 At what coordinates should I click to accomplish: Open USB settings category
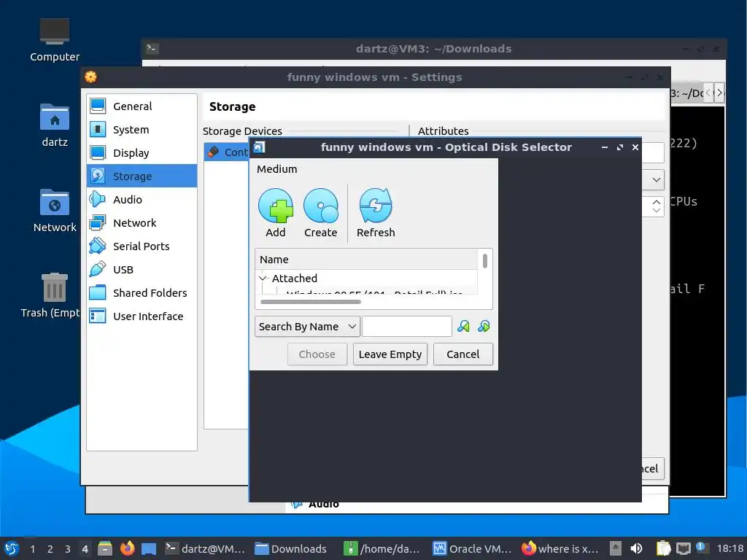point(142,270)
